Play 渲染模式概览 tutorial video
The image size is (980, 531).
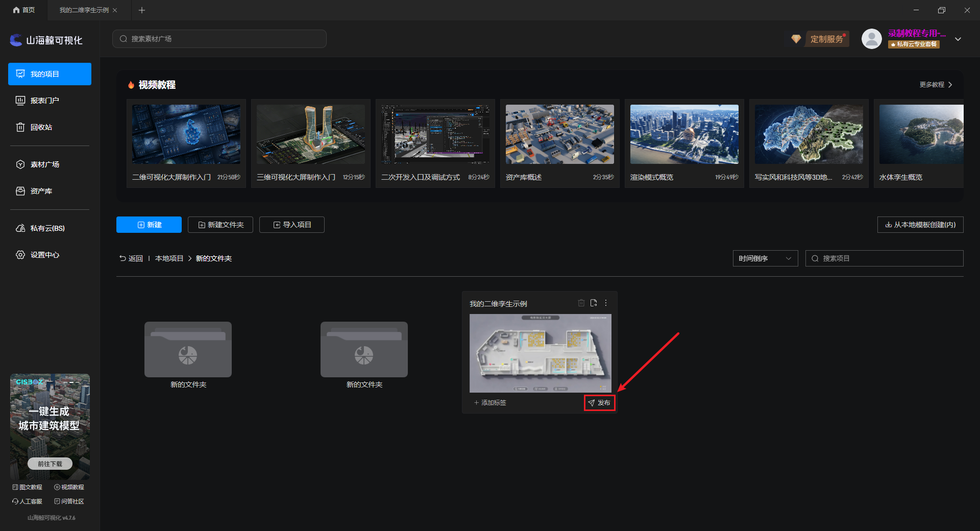click(684, 143)
